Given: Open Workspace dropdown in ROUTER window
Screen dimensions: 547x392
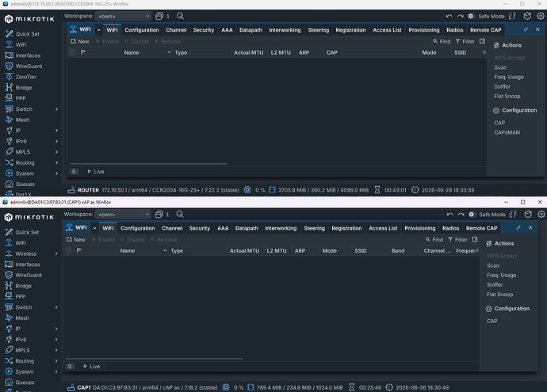Looking at the screenshot, I should point(124,16).
